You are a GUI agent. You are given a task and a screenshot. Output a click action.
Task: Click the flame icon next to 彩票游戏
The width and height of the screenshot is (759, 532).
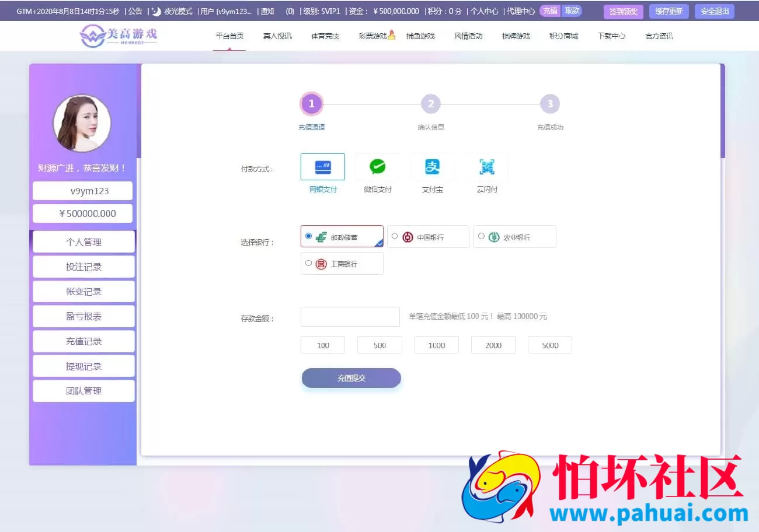tap(391, 35)
